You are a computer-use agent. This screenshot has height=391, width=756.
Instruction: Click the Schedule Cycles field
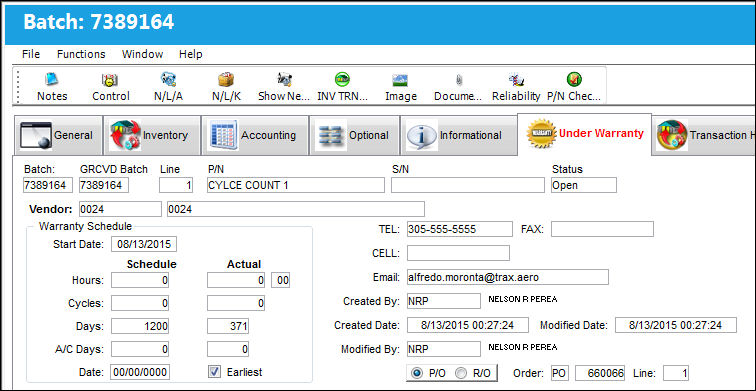coord(140,303)
